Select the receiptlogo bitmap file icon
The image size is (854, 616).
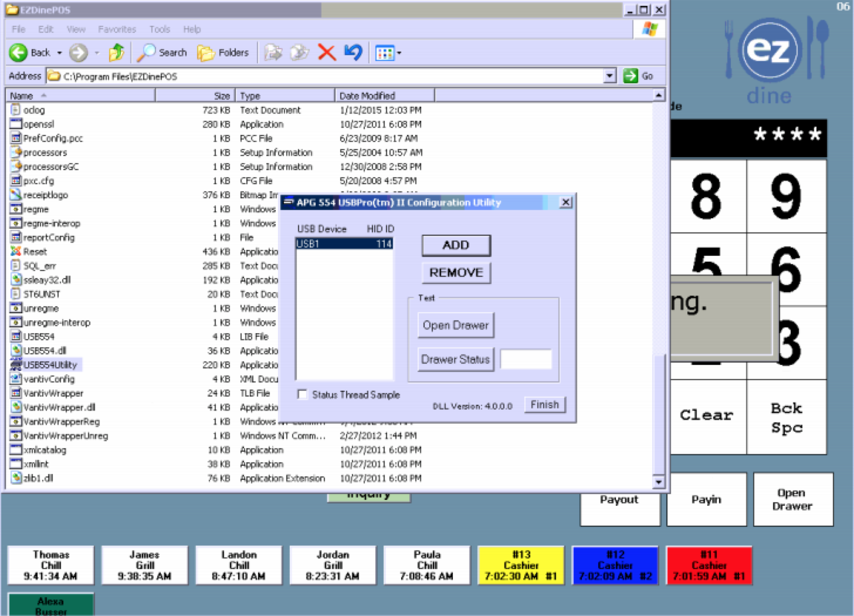(16, 195)
